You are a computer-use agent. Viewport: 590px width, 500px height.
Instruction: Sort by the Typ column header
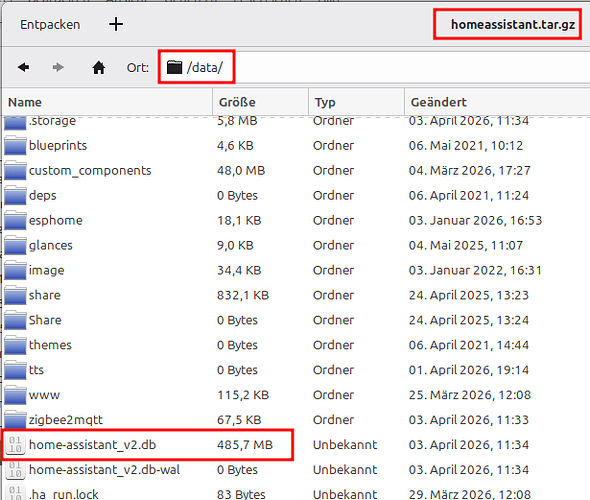pos(356,102)
